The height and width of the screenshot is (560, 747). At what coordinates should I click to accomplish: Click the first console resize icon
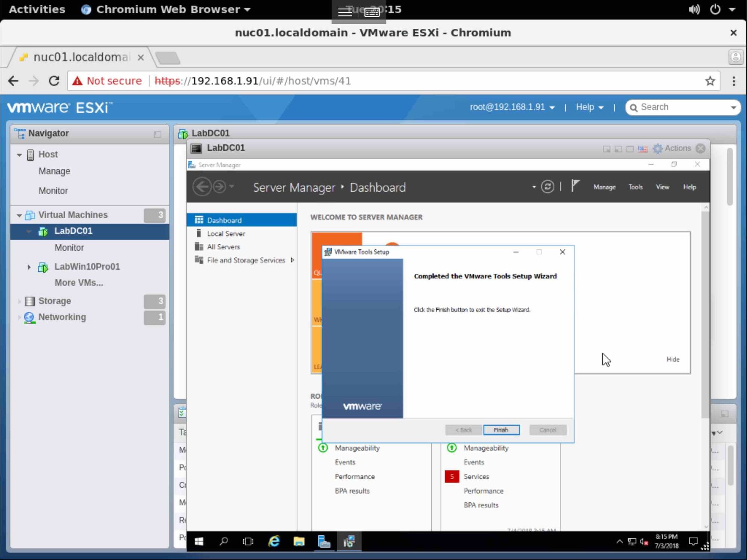607,149
